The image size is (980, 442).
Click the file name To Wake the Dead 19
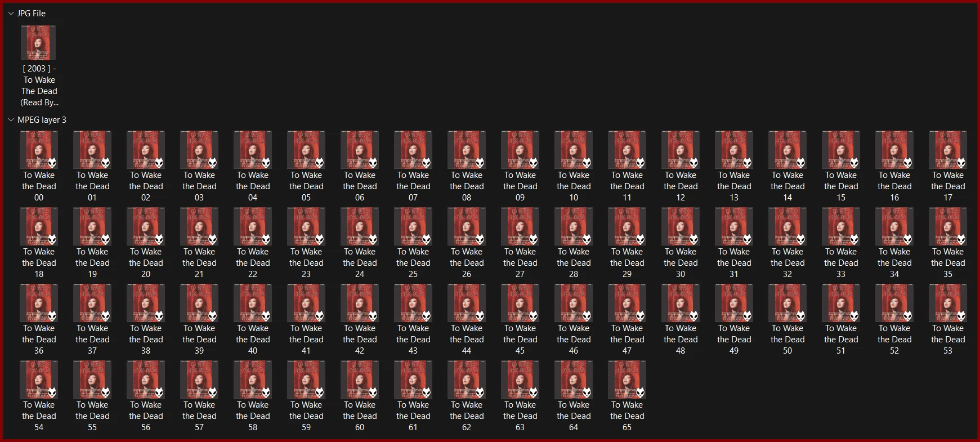pyautogui.click(x=92, y=263)
